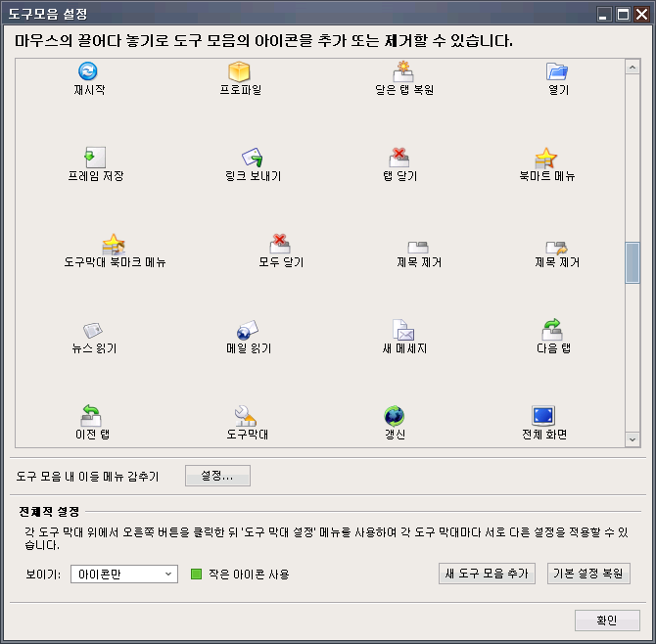Maximize the 도구모음 설정 window

click(623, 15)
